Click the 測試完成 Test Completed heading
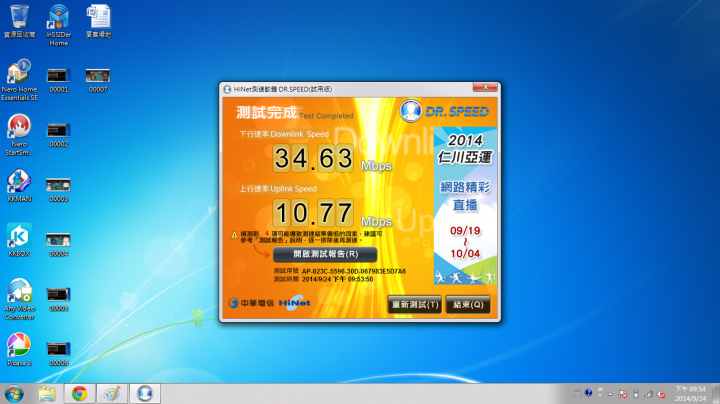The image size is (720, 404). pos(295,112)
